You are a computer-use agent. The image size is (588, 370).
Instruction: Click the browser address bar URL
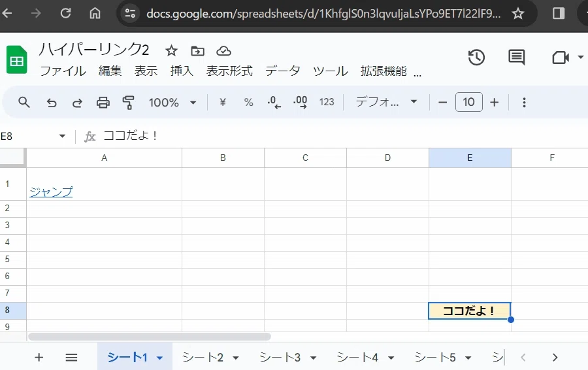coord(323,14)
